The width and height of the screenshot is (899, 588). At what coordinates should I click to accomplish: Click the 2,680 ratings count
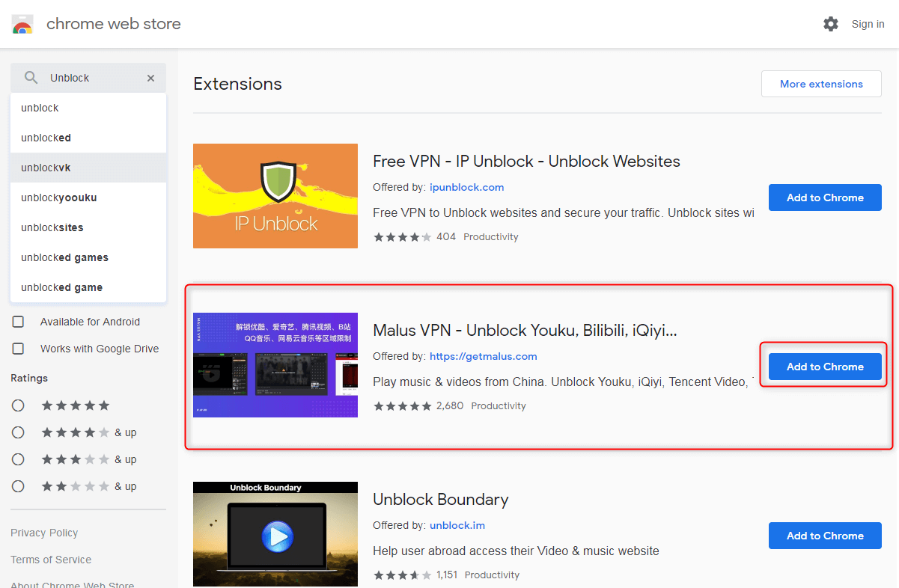click(450, 405)
